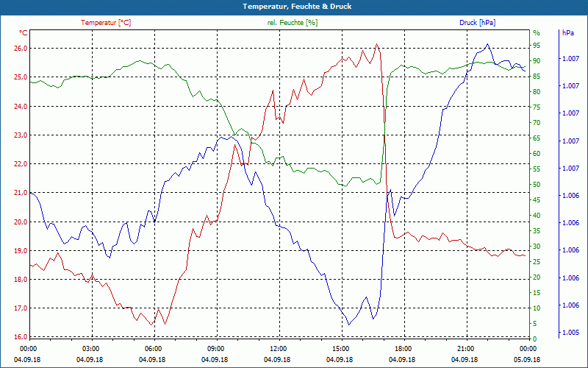588x368 pixels.
Task: Click the green '80' humidity axis value
Action: pyautogui.click(x=537, y=92)
